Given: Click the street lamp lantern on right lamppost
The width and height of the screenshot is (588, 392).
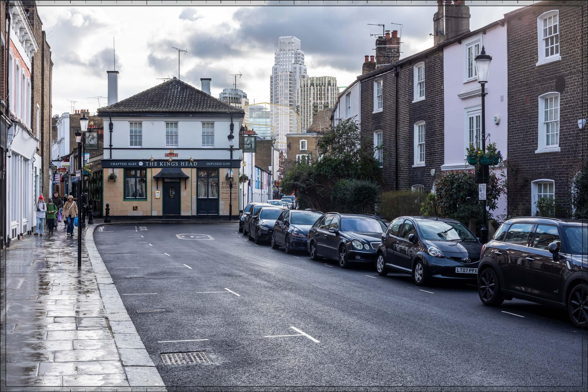Looking at the screenshot, I should pos(483,66).
